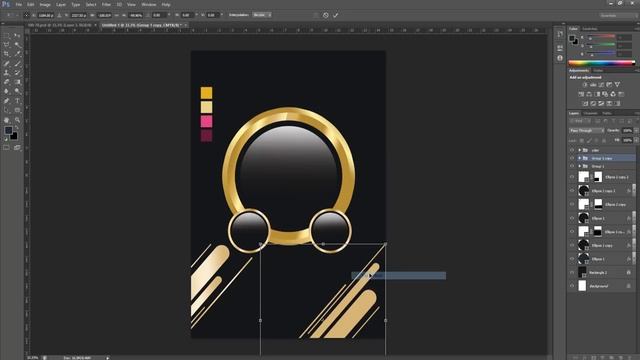Image resolution: width=640 pixels, height=360 pixels.
Task: Open the Opacity slider arrow
Action: [x=636, y=131]
